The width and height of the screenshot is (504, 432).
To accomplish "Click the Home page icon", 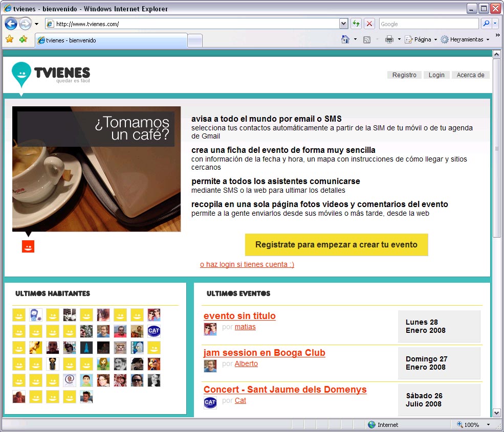I will pos(345,39).
